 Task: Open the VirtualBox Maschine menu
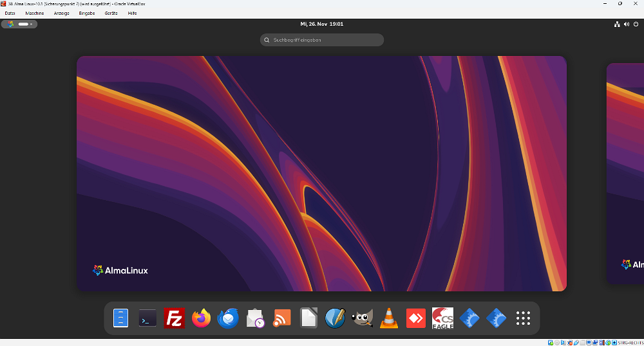(x=34, y=13)
